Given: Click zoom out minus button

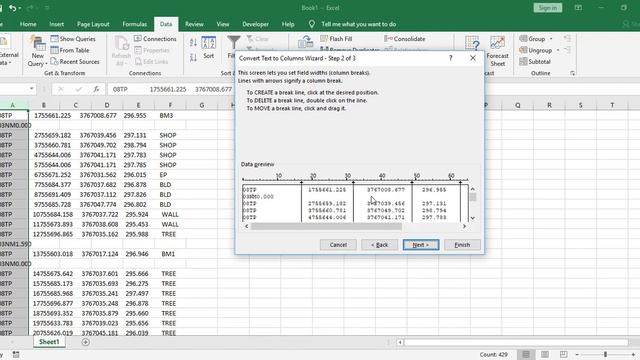Looking at the screenshot, I should (577, 354).
